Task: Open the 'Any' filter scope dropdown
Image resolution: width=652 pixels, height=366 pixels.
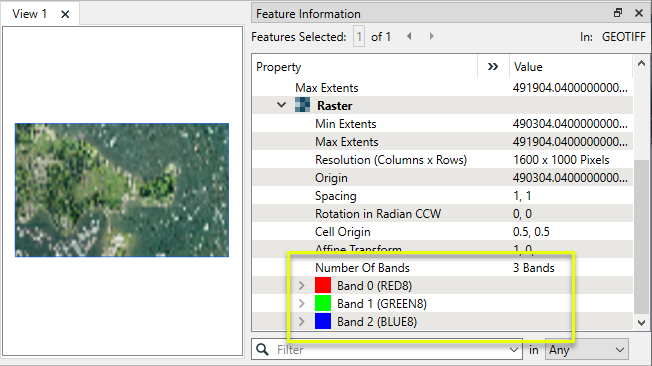Action: (x=587, y=350)
